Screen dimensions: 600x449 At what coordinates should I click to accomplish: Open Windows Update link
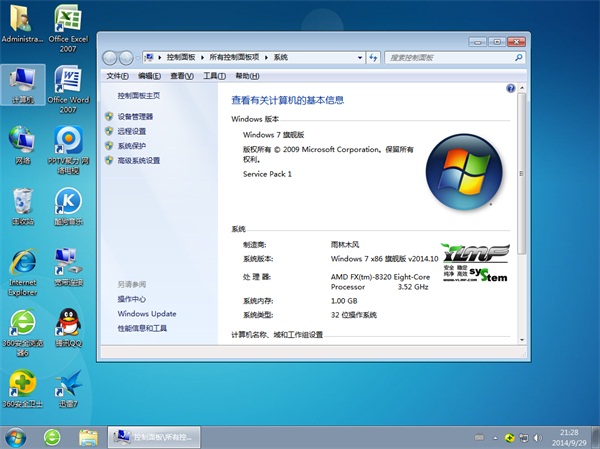[147, 313]
